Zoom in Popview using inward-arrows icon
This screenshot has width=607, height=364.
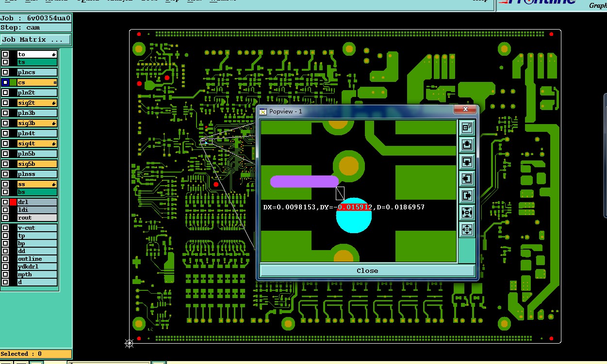[x=467, y=212]
